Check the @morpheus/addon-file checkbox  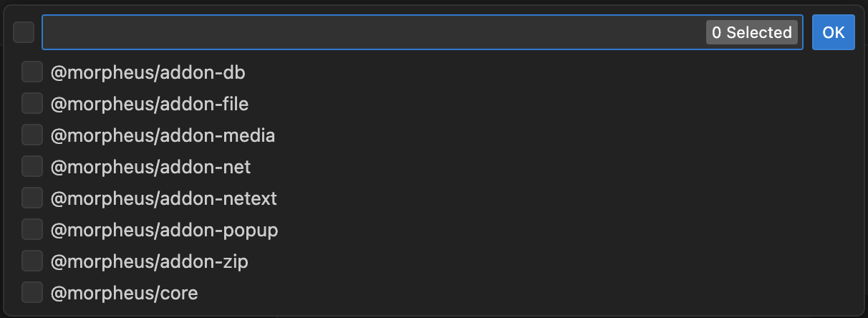coord(32,103)
